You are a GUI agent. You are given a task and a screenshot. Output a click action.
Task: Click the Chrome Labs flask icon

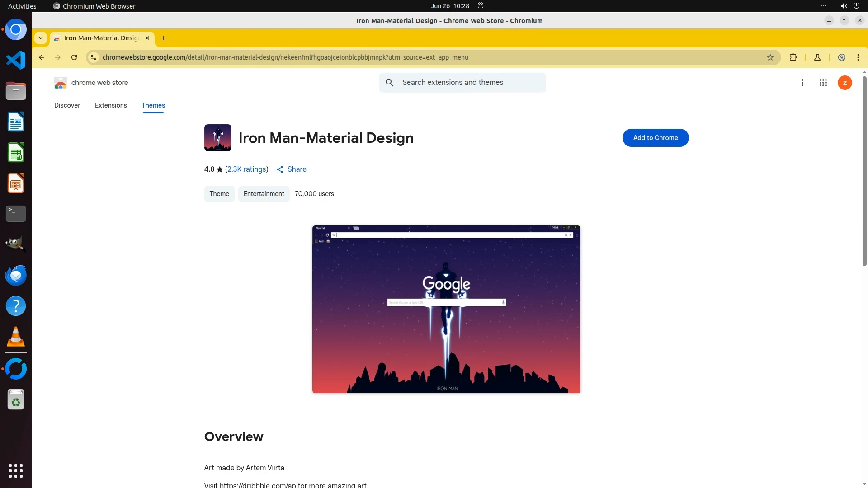[x=817, y=57]
